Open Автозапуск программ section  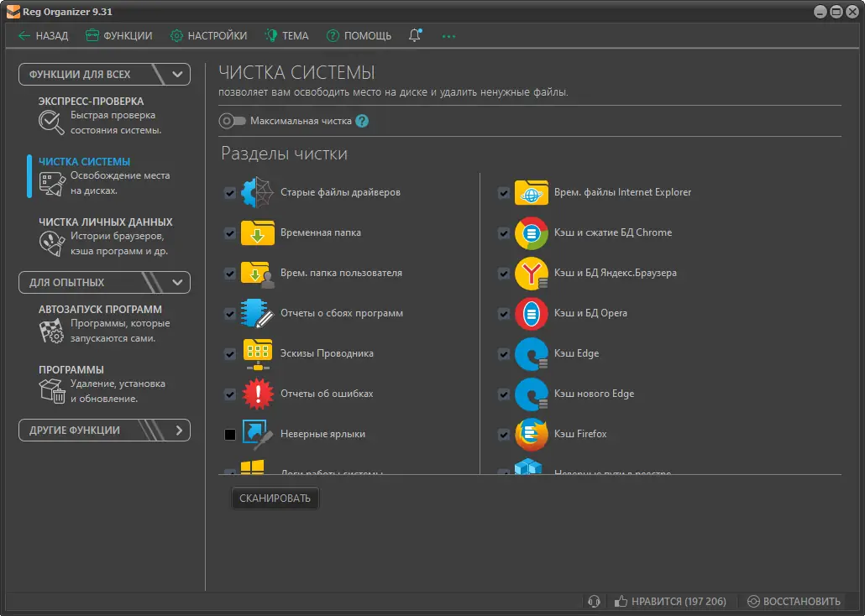click(x=104, y=324)
